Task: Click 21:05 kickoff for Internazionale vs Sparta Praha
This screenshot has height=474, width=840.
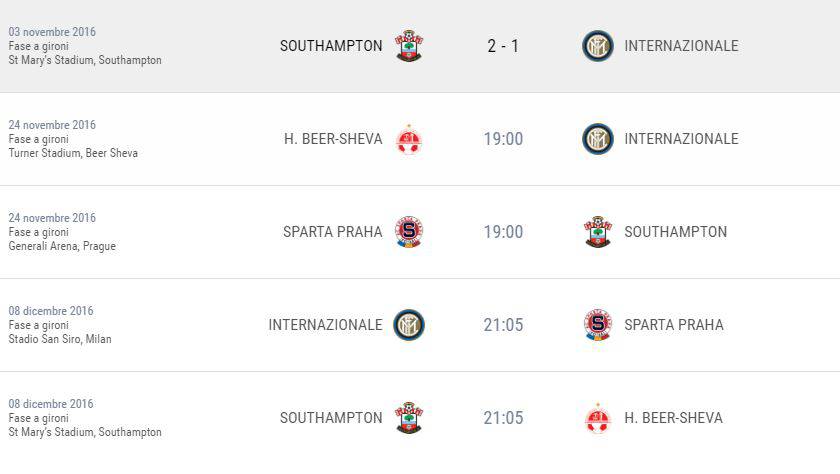Action: [503, 325]
